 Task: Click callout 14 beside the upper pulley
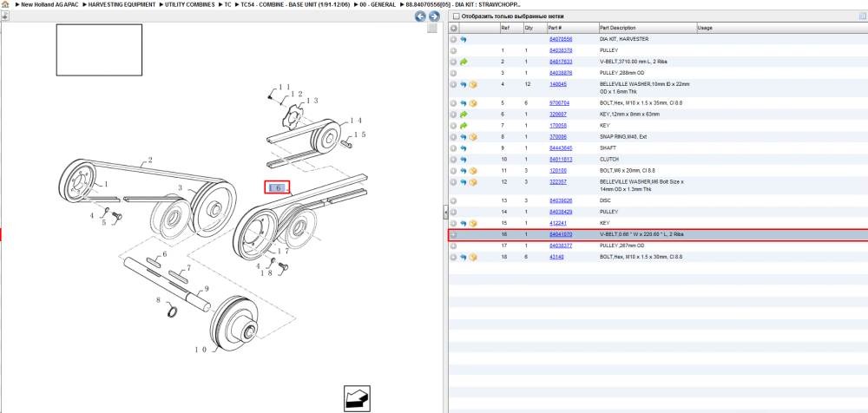coord(355,120)
